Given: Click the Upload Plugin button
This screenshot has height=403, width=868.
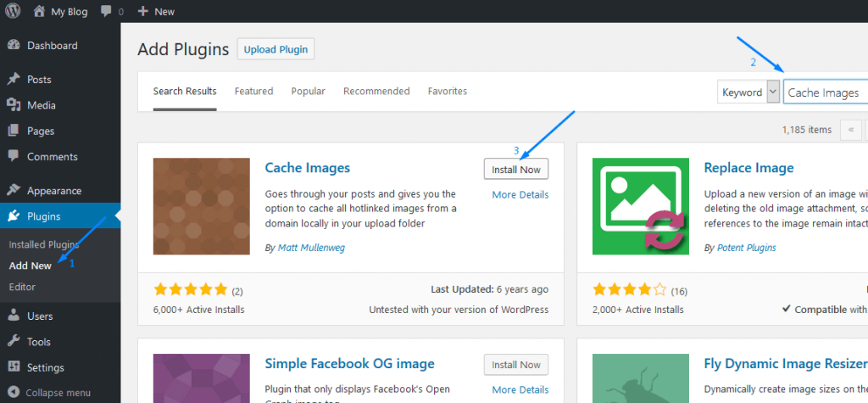Looking at the screenshot, I should click(x=275, y=48).
